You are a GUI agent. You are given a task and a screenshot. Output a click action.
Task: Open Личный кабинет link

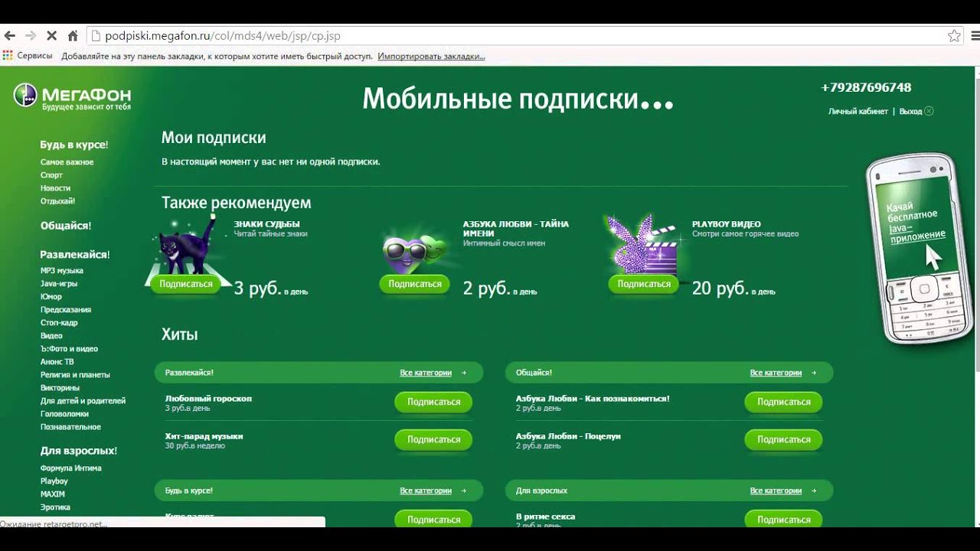pos(858,112)
